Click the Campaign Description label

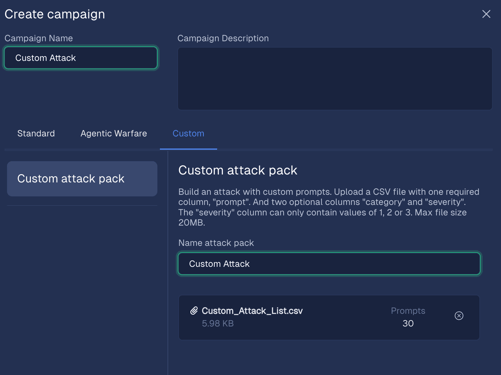tap(223, 38)
